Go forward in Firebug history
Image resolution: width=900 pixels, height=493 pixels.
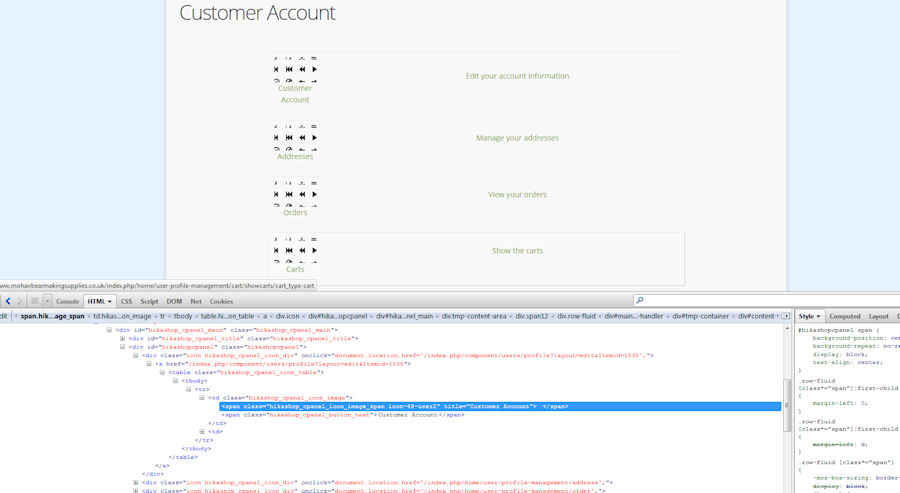tap(20, 301)
